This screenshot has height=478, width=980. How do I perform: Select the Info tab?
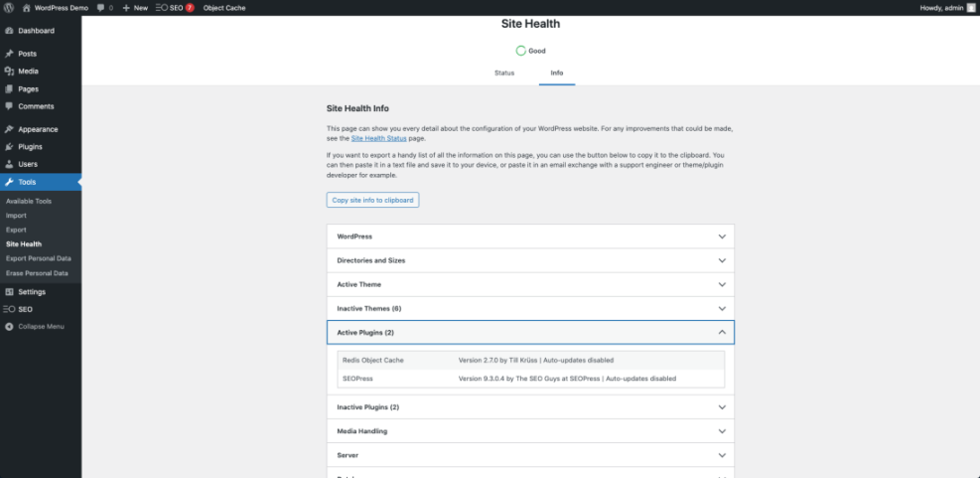tap(557, 74)
